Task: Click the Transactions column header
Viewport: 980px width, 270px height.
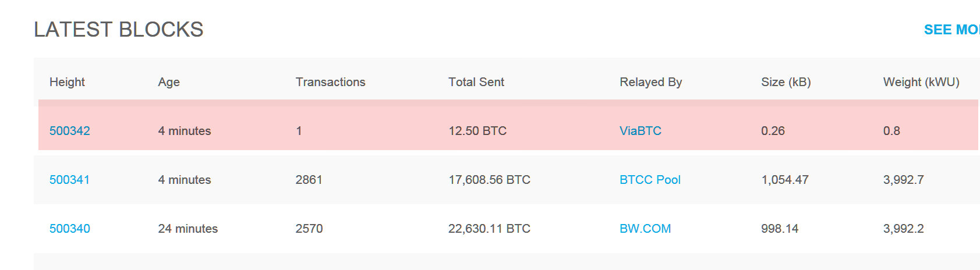Action: (330, 82)
